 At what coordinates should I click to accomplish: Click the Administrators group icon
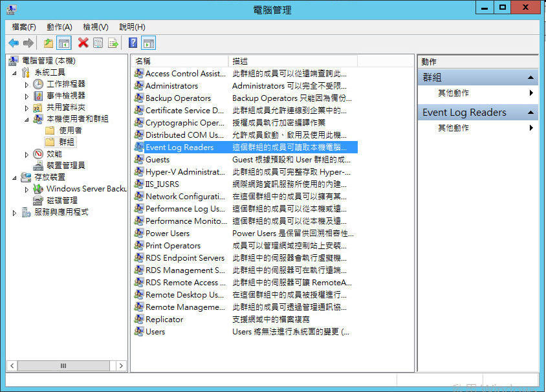(x=138, y=85)
